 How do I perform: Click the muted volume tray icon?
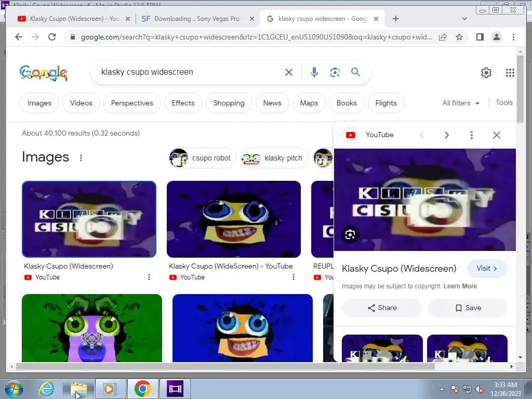pyautogui.click(x=480, y=389)
